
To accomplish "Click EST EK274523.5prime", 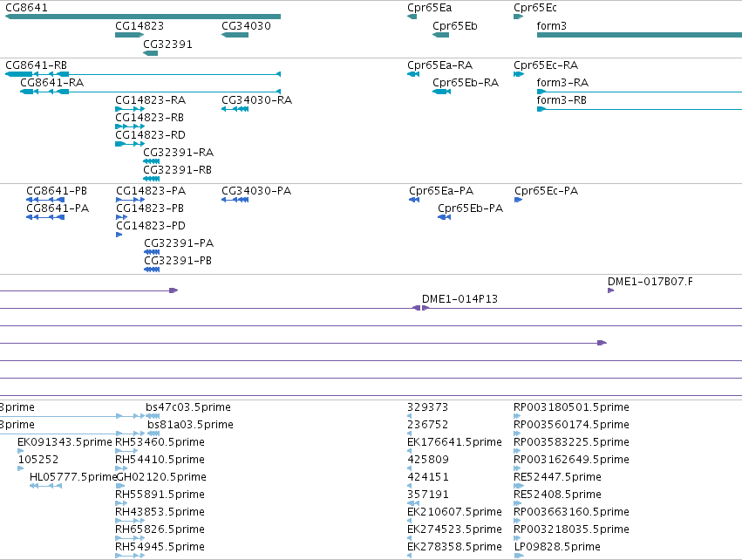I will (x=409, y=539).
